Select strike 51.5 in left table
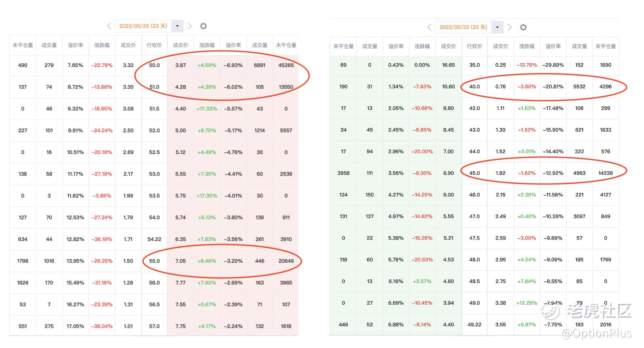Image resolution: width=644 pixels, height=348 pixels. 154,109
